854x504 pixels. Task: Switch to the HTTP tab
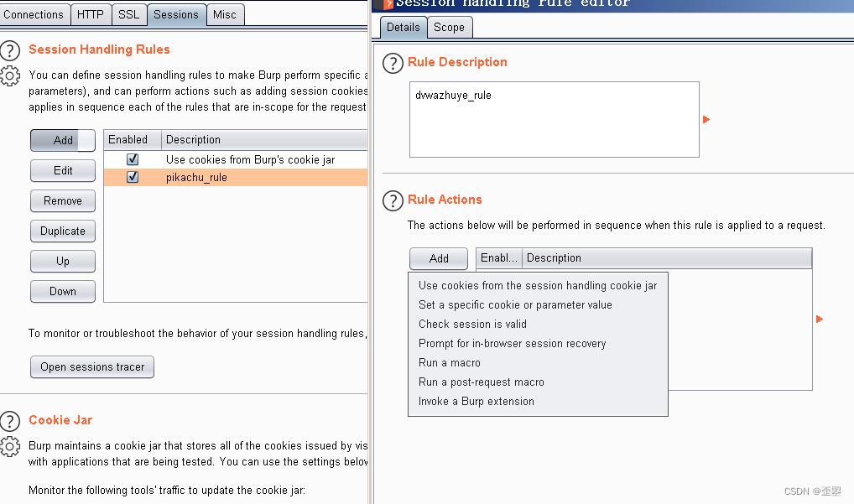91,15
